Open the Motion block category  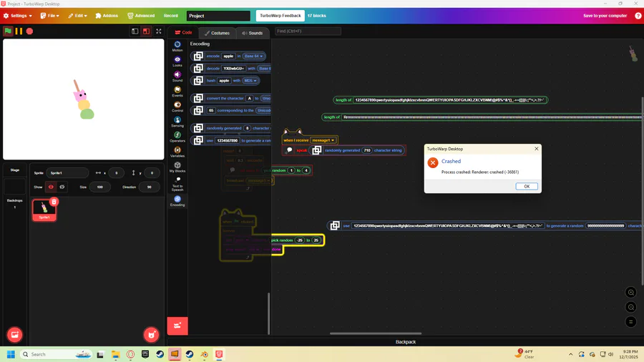pos(177,47)
